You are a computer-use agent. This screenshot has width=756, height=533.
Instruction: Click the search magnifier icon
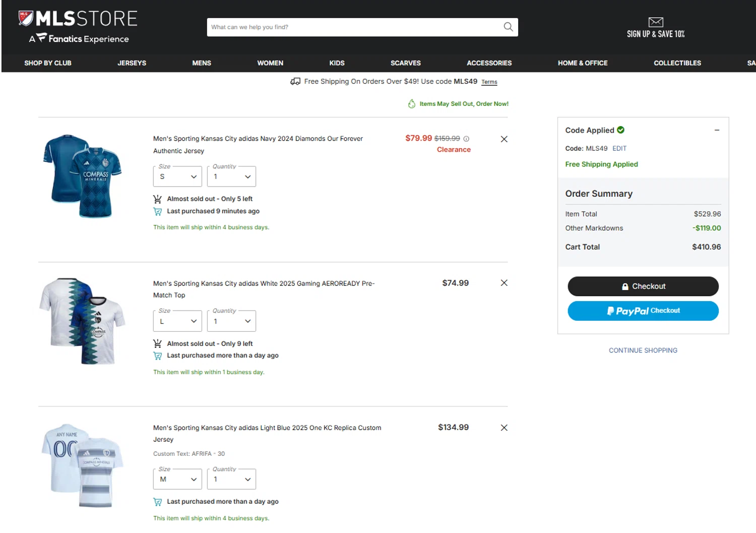tap(508, 27)
